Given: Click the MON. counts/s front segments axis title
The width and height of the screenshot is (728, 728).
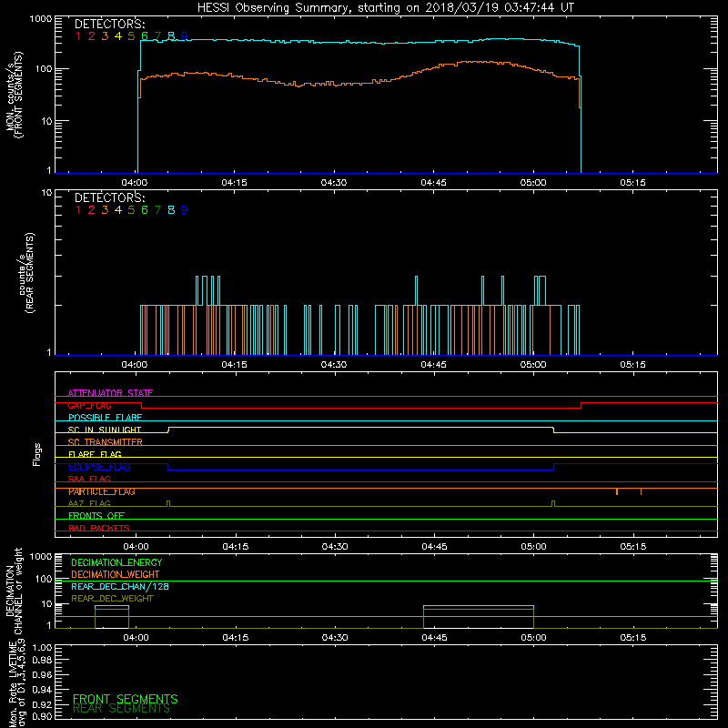Looking at the screenshot, I should [14, 95].
